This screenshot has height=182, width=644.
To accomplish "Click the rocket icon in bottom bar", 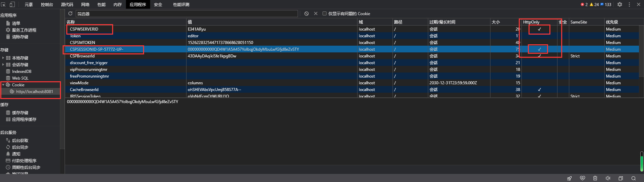I will point(569,178).
